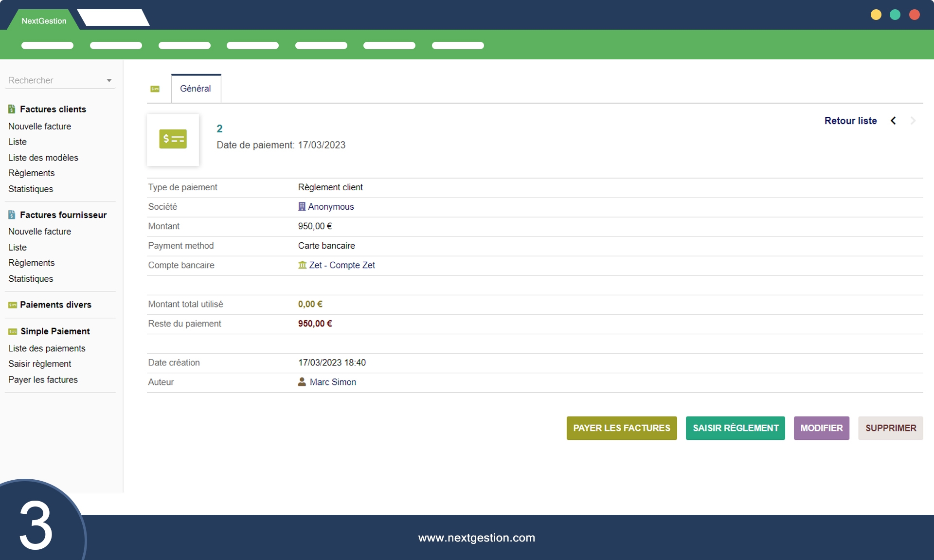Click the Factures clients invoice icon
The width and height of the screenshot is (934, 560).
12,109
